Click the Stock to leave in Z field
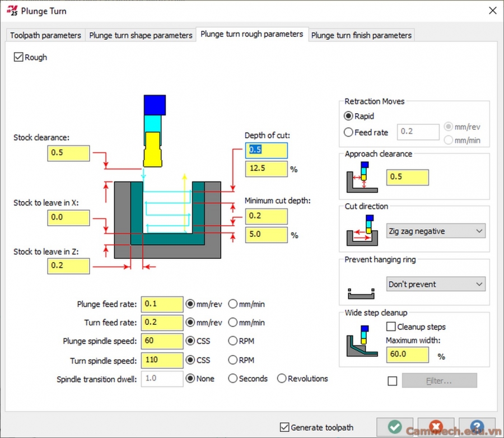The image size is (504, 438). [x=68, y=266]
